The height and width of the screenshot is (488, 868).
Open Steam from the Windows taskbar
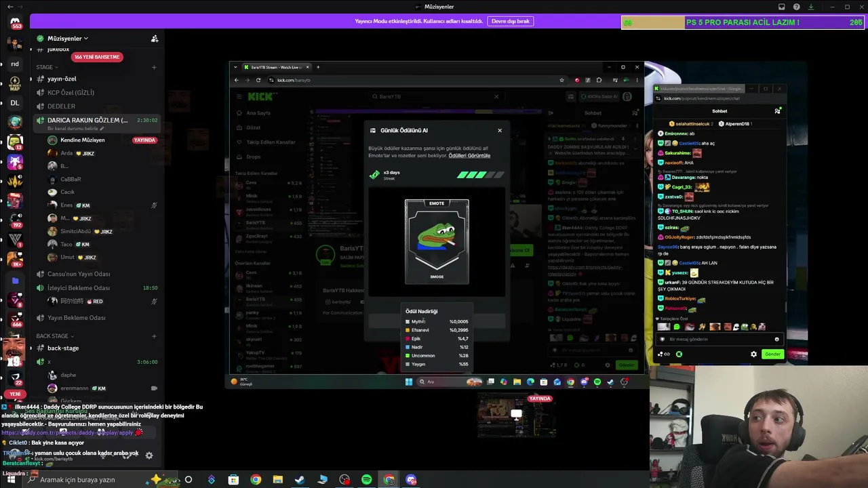point(300,480)
